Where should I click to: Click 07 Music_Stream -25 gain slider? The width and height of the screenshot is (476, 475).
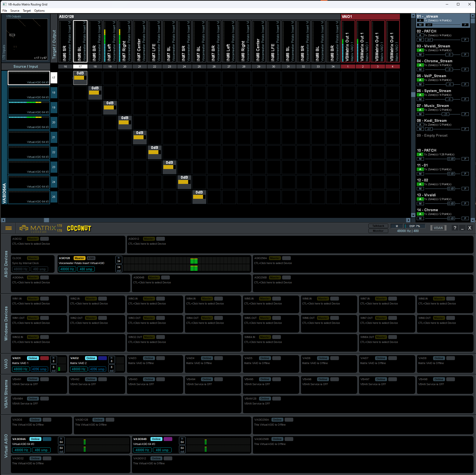pyautogui.click(x=446, y=114)
